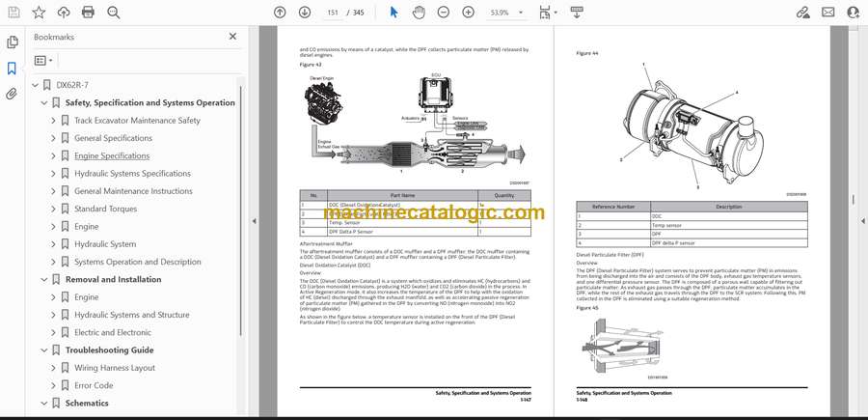Zoom in with the plus icon
The image size is (868, 420).
point(469,13)
